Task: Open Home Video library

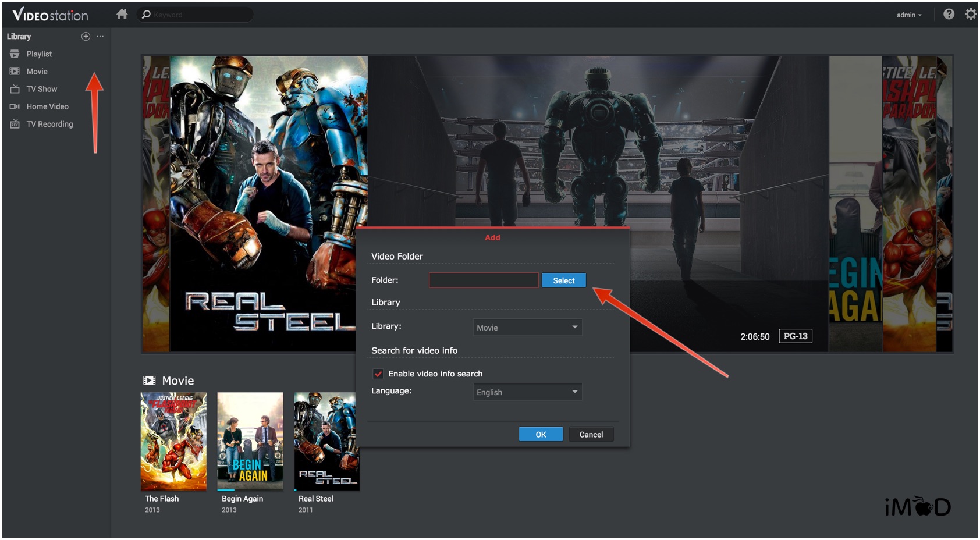Action: point(48,106)
